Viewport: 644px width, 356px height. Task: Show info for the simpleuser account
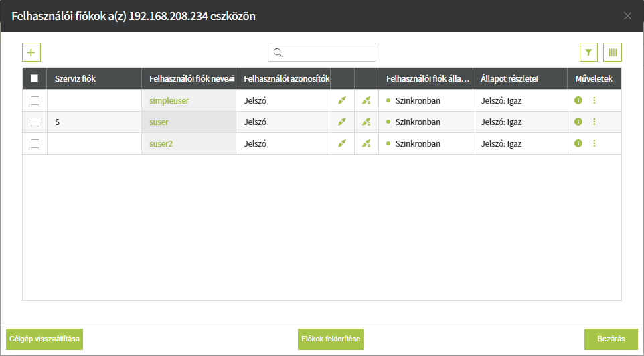[578, 100]
